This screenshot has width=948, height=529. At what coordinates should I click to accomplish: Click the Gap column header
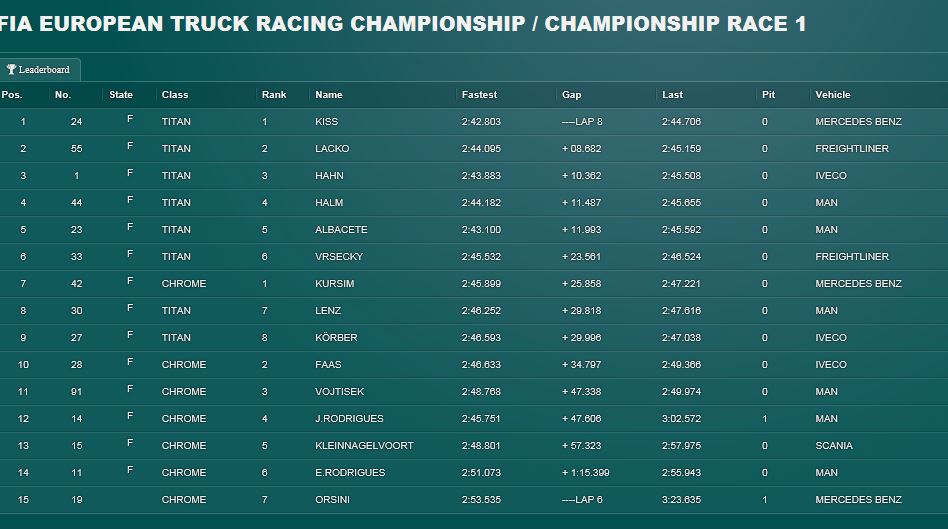click(572, 95)
